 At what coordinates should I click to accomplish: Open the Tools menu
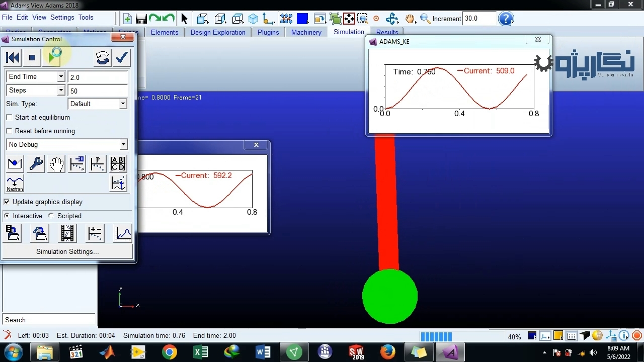86,17
